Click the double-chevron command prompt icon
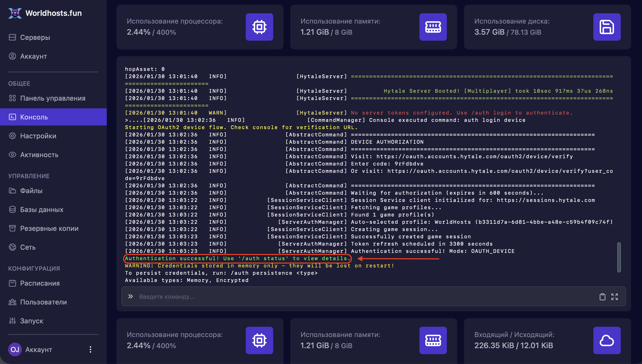This screenshot has height=364, width=642. 130,297
